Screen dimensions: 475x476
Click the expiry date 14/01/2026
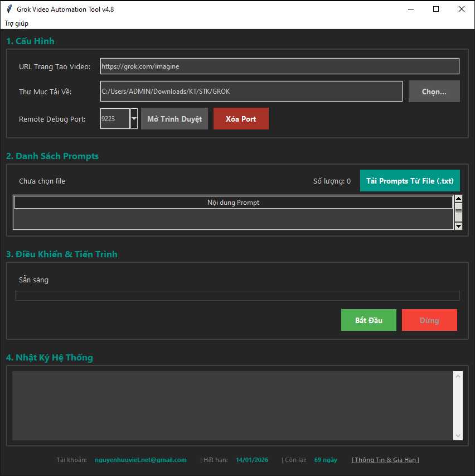tap(252, 460)
